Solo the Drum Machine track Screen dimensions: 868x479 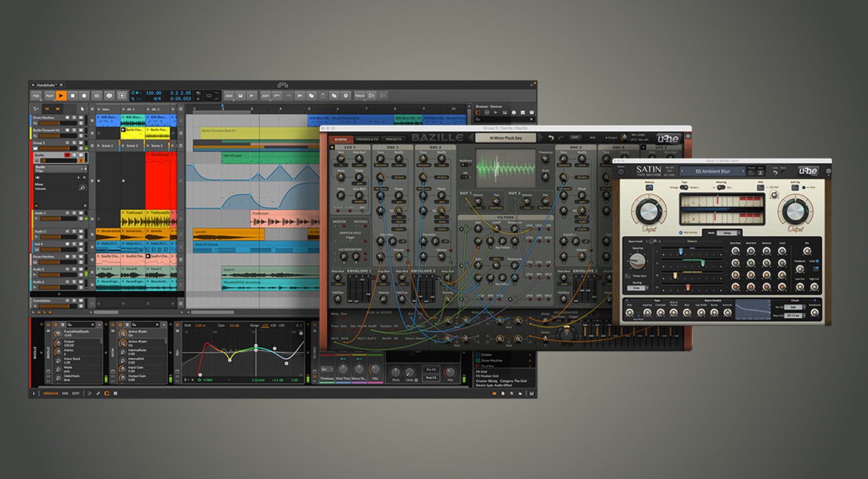[x=74, y=118]
